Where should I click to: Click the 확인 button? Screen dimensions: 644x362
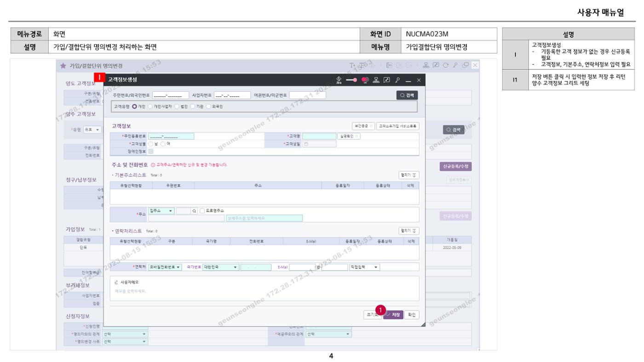coord(412,315)
